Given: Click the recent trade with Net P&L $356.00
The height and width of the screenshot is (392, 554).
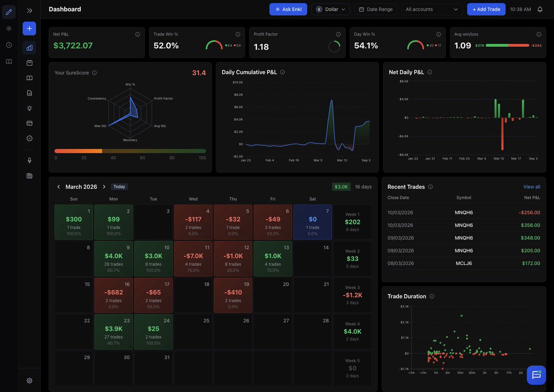Looking at the screenshot, I should tap(464, 225).
